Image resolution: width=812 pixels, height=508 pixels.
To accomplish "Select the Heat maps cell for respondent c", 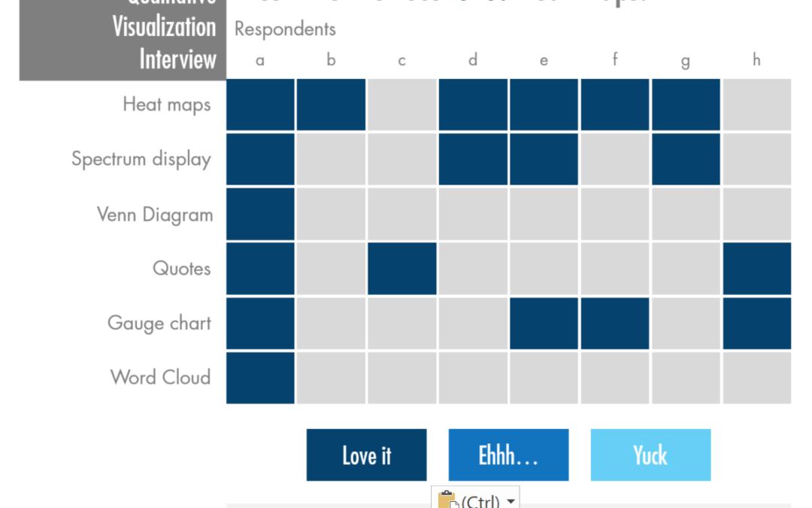I will tap(401, 105).
